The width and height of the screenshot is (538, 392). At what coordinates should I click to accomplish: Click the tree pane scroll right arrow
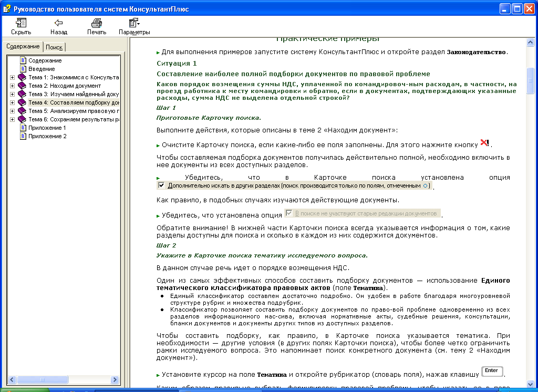(x=115, y=379)
